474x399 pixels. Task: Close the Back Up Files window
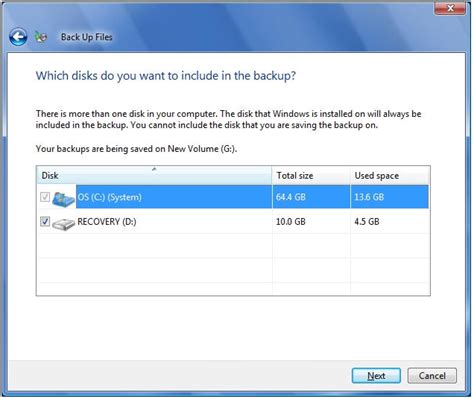click(x=450, y=8)
